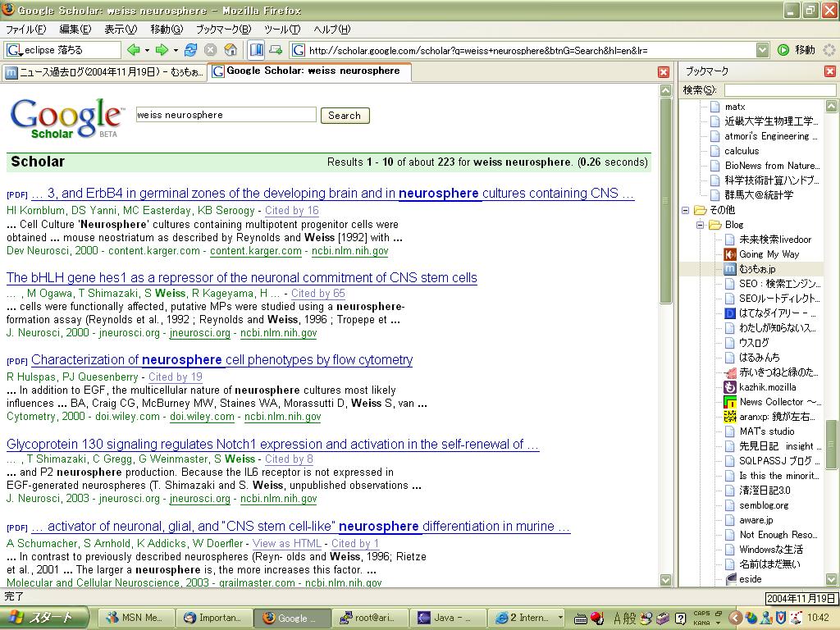This screenshot has width=840, height=630.
Task: Collapse the その他 bookmark folder
Action: pyautogui.click(x=685, y=210)
